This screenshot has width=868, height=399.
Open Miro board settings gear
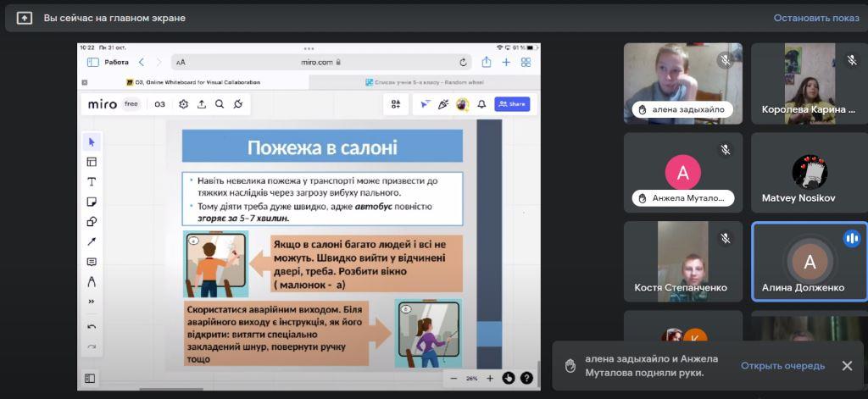coord(184,104)
